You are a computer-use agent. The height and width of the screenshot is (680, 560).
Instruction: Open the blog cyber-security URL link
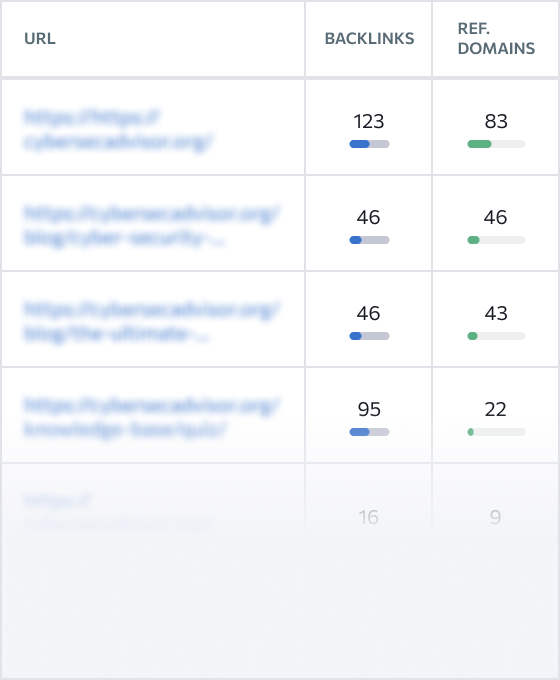(x=152, y=226)
